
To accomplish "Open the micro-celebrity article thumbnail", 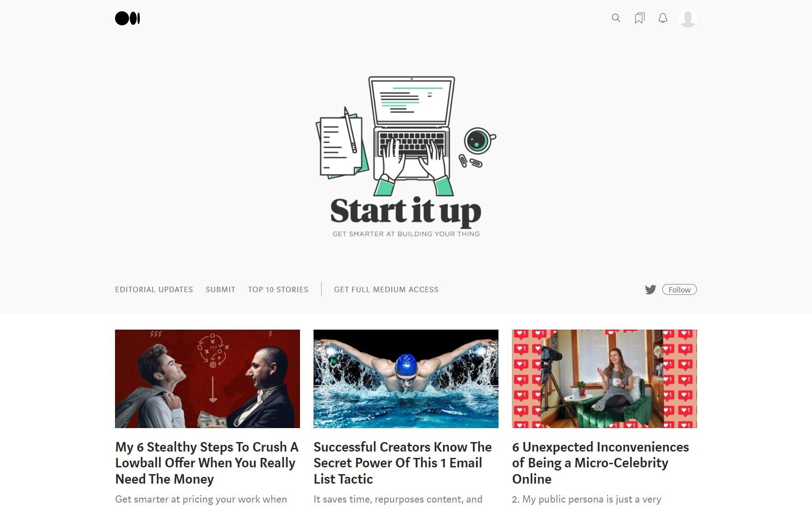I will [x=604, y=379].
